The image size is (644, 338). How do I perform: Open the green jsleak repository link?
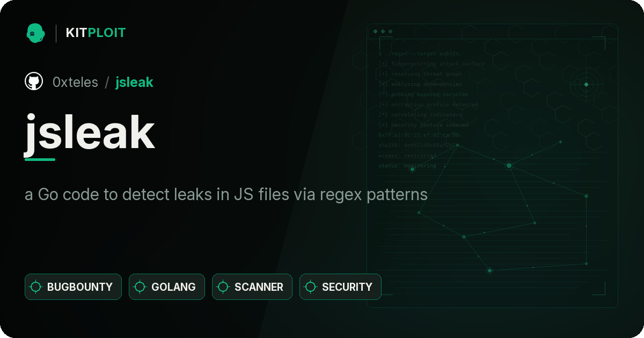[x=134, y=82]
